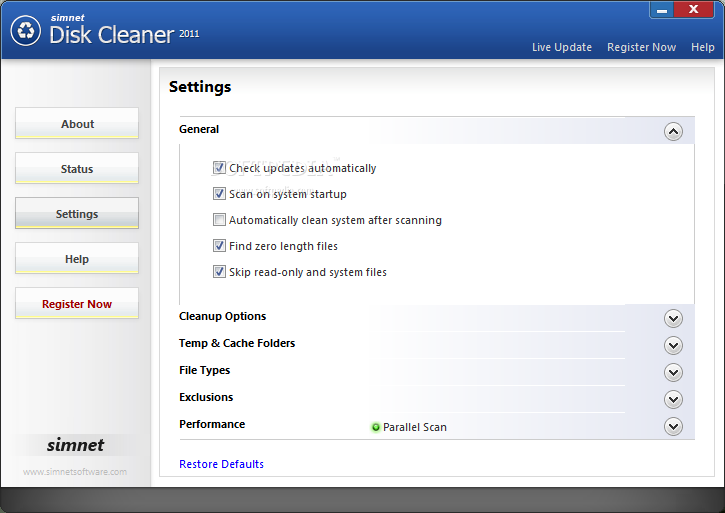Image resolution: width=725 pixels, height=513 pixels.
Task: Expand the Cleanup Options section
Action: tap(673, 319)
